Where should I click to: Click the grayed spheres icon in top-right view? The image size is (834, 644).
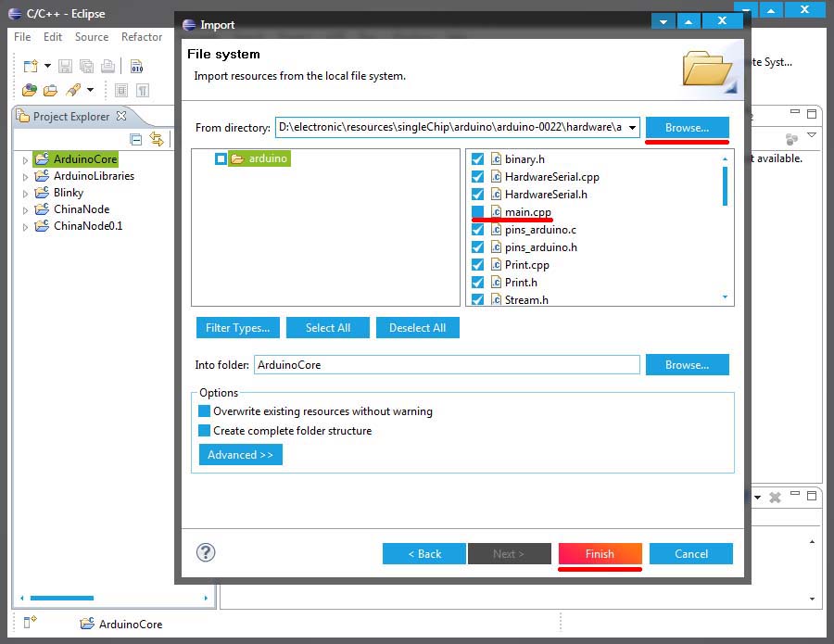(792, 139)
